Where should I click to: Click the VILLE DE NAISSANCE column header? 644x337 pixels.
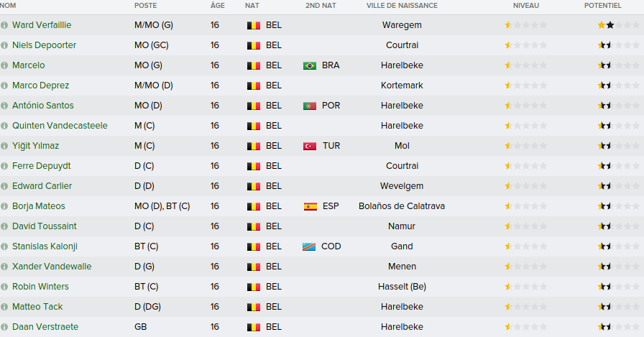tap(401, 5)
